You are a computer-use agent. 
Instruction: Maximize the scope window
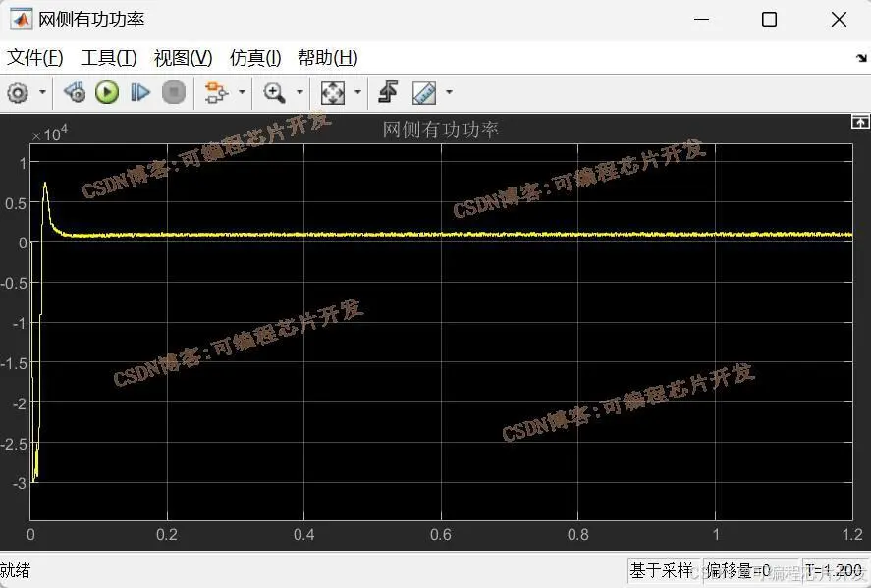pos(769,20)
